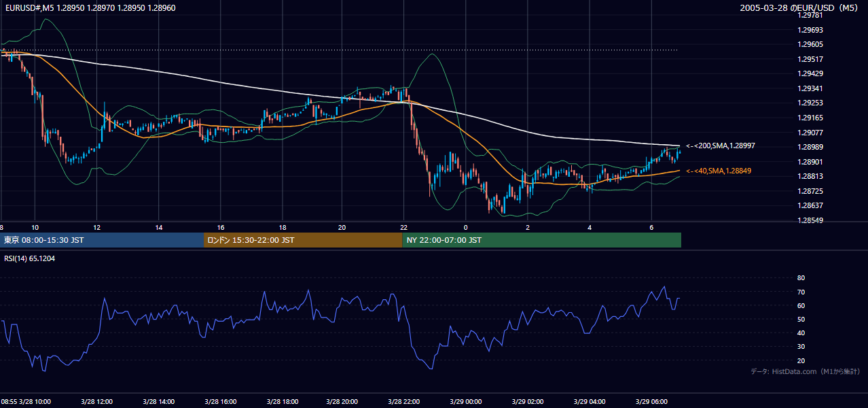Click price level 1.29253 on the axis
Image resolution: width=868 pixels, height=408 pixels.
click(x=810, y=103)
